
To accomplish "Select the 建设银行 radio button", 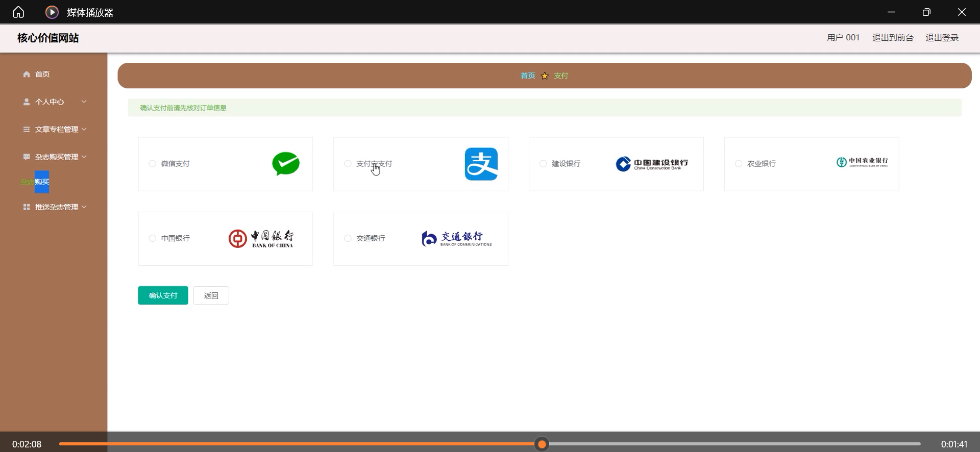I will [x=543, y=164].
